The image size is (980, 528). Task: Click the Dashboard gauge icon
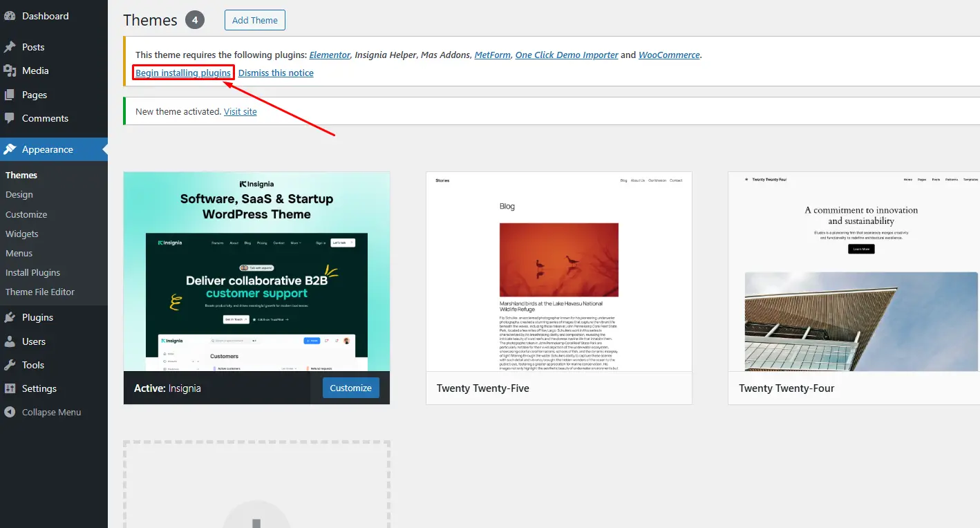tap(10, 16)
